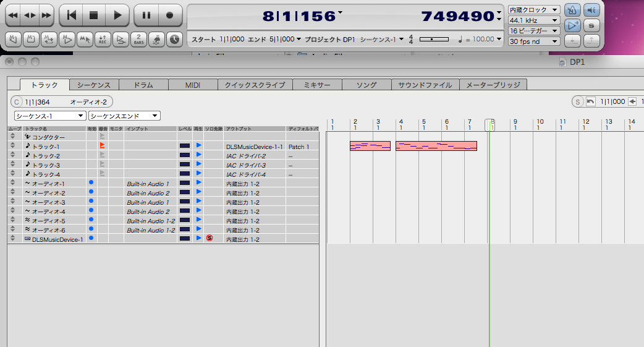Toggle link memory to selection icon
Screen dimensions: 644x347
85,40
